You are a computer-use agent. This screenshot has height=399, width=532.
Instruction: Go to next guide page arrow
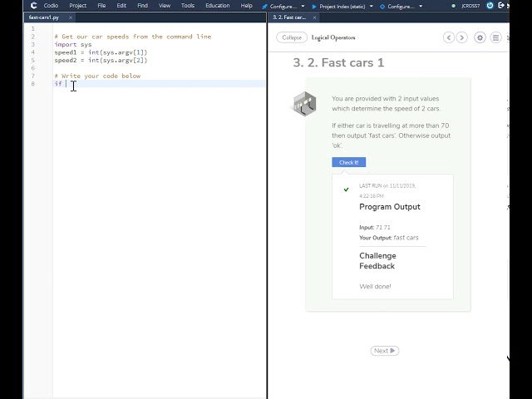click(x=462, y=37)
